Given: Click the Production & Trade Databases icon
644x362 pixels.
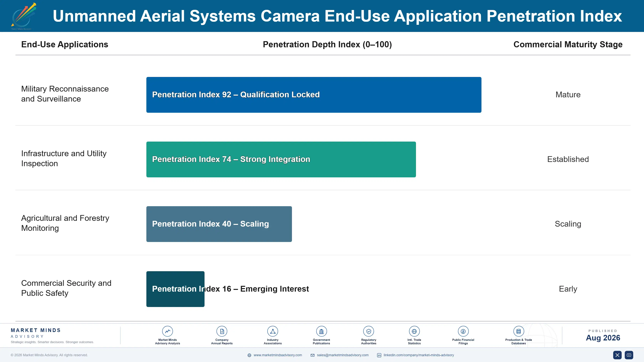Looking at the screenshot, I should pyautogui.click(x=518, y=331).
